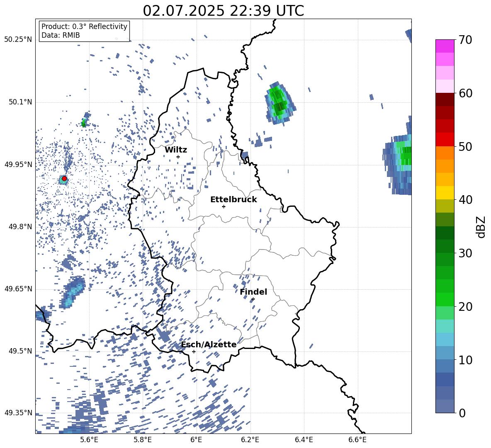Click the colorbar tick value 50
The width and height of the screenshot is (491, 448).
point(465,147)
